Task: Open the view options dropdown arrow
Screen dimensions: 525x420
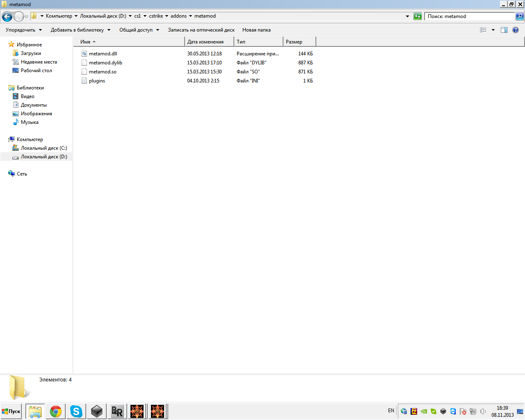Action: [x=493, y=30]
